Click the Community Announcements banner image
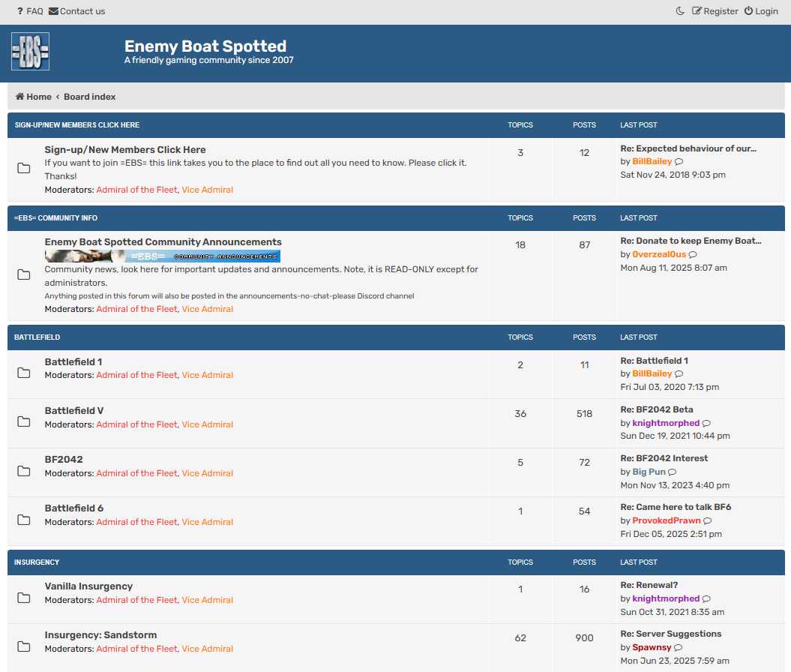The height and width of the screenshot is (672, 791). tap(163, 256)
